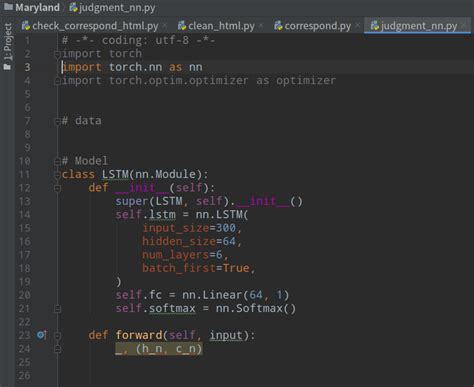Open the check_correspond_html.py tab
This screenshot has width=474, height=387.
click(x=90, y=26)
